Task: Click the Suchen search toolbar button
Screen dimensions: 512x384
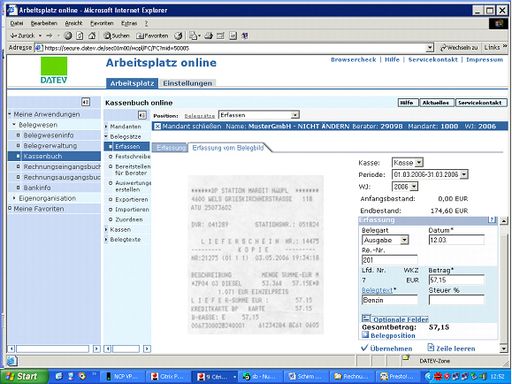Action: click(116, 36)
